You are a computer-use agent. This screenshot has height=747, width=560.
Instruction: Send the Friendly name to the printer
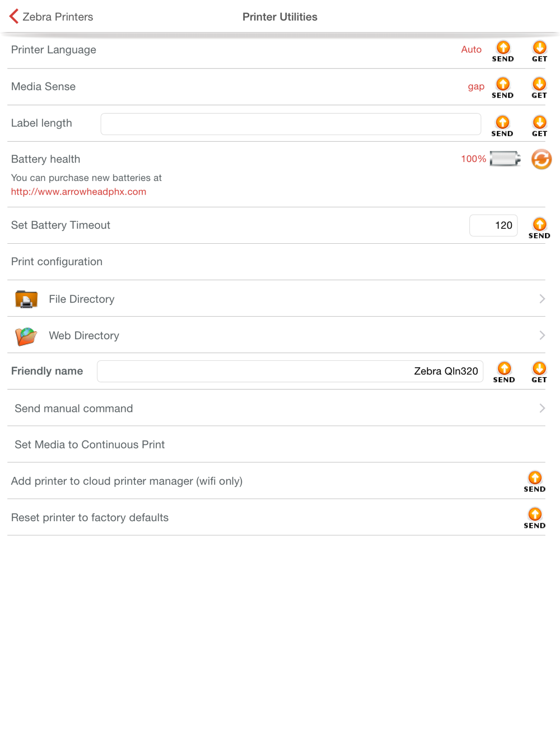click(504, 372)
